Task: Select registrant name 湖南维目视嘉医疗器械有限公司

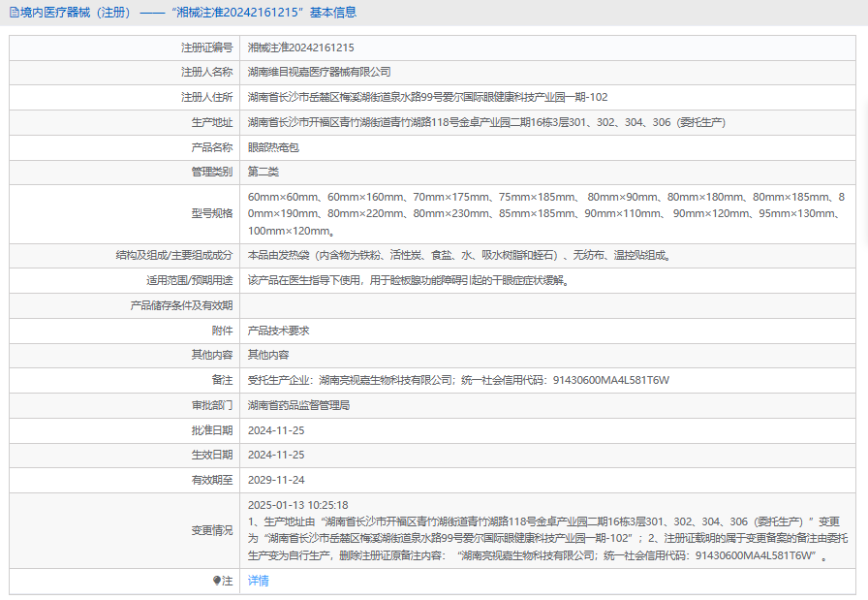Action: (x=319, y=72)
